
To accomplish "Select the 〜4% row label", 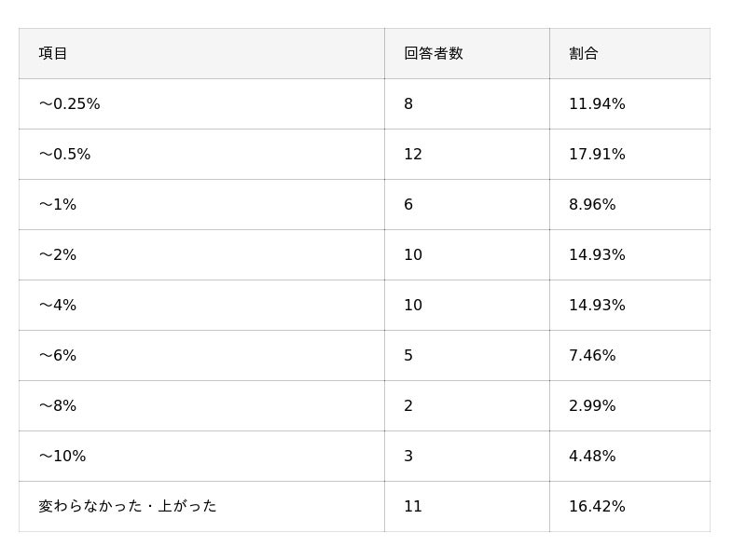I will coord(57,306).
